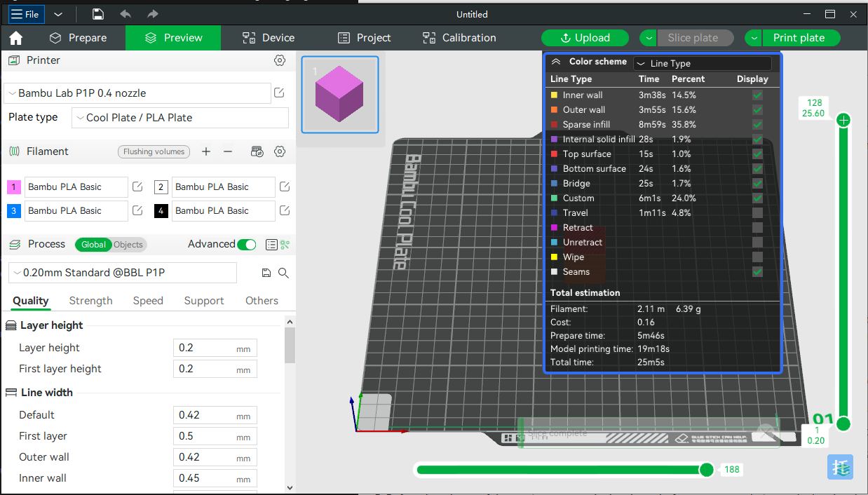This screenshot has width=868, height=495.
Task: Select plate 1 cube thumbnail
Action: tap(340, 95)
